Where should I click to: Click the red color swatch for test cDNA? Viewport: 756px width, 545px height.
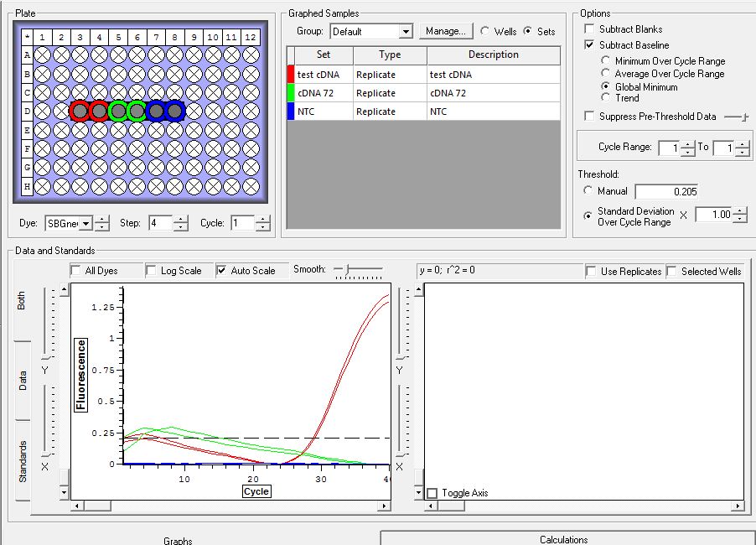tap(291, 75)
